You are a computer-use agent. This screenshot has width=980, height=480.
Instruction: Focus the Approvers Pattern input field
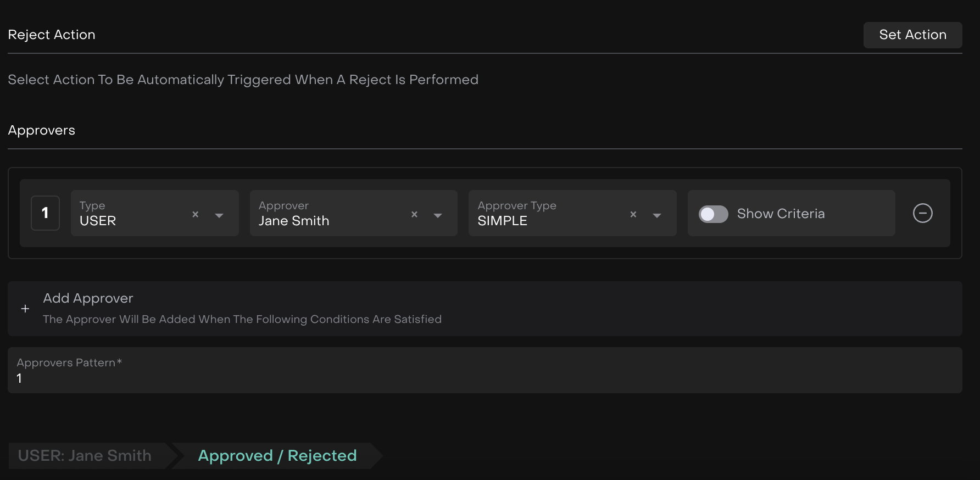483,378
